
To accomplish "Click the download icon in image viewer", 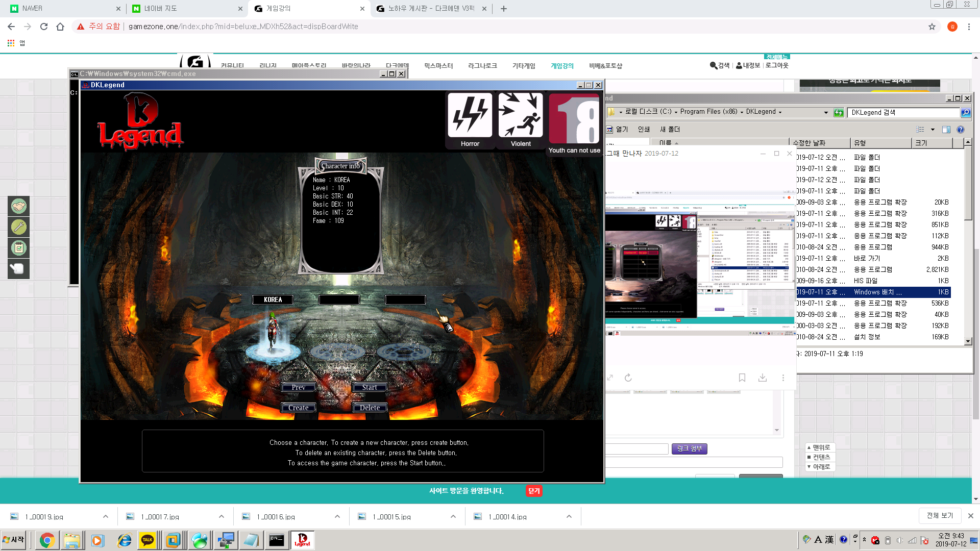I will point(763,378).
